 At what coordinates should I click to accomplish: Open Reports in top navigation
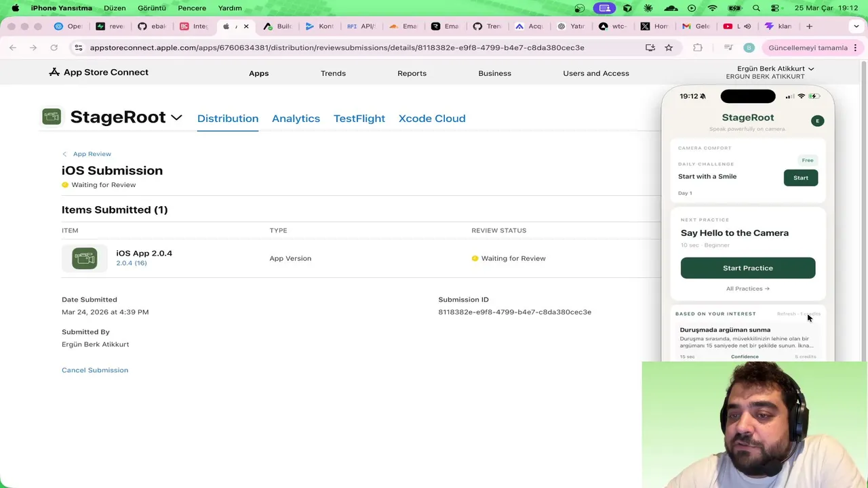[412, 73]
